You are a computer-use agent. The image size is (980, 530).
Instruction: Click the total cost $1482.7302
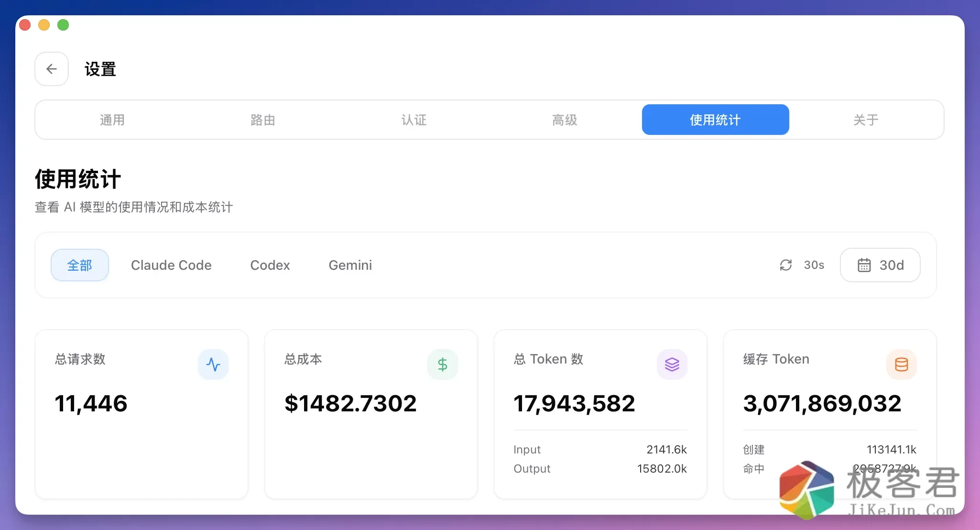(350, 403)
